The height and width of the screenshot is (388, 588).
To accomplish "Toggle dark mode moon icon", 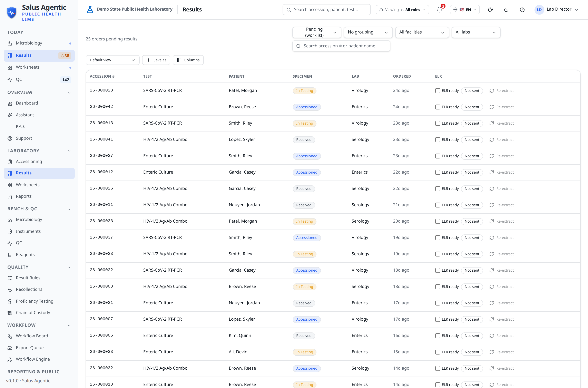I will pos(506,10).
